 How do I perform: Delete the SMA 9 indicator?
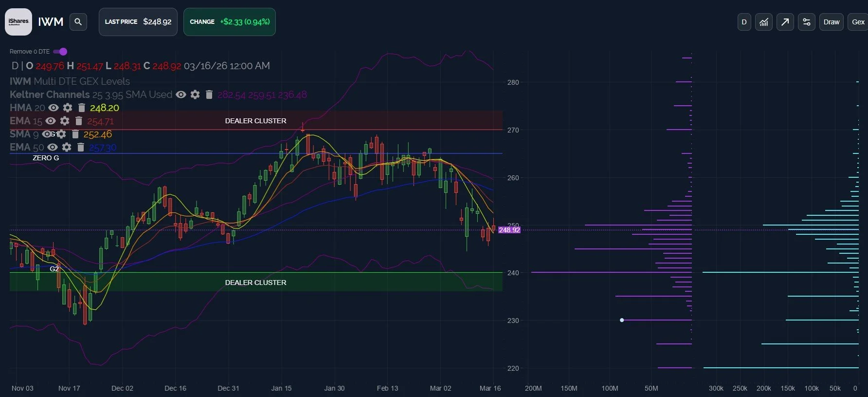click(x=75, y=134)
